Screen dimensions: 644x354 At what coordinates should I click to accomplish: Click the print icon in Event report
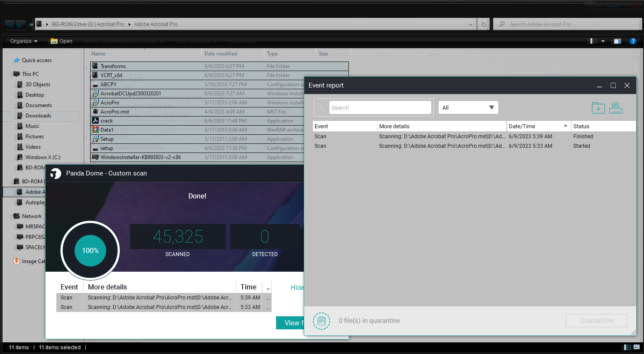tap(616, 108)
